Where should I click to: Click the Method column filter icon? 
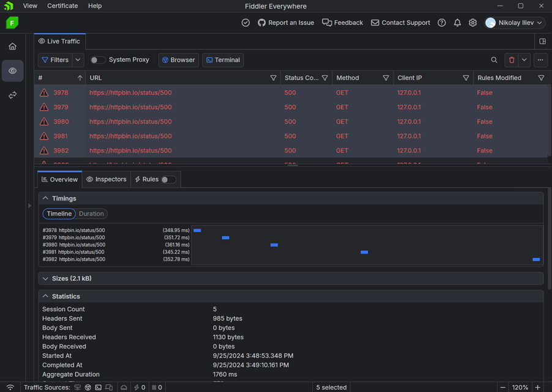(x=386, y=78)
